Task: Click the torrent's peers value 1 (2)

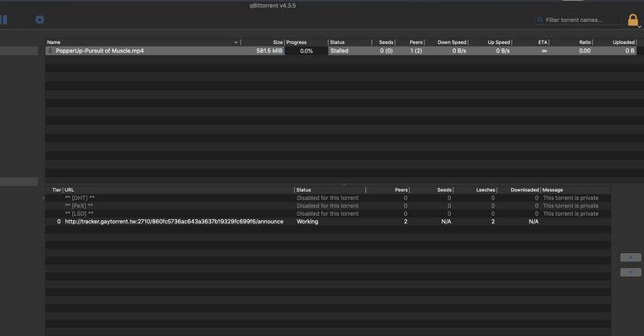Action: pyautogui.click(x=416, y=51)
